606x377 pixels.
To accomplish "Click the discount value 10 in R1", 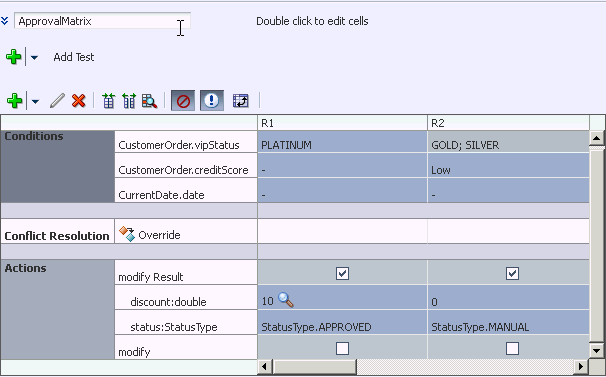I will tap(267, 302).
